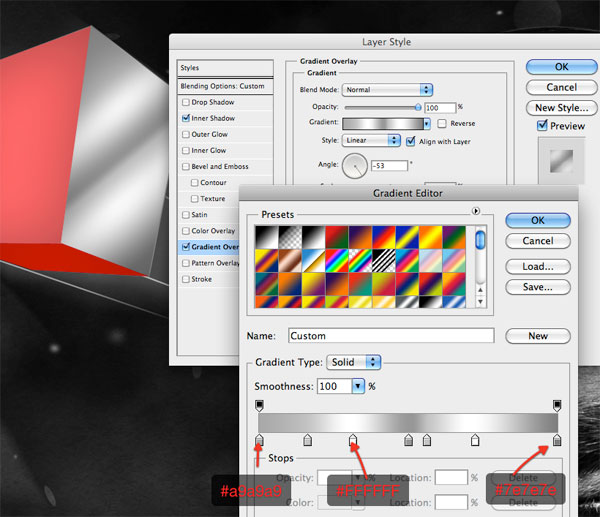This screenshot has width=600, height=517.
Task: Click the opacity slider handle
Action: click(418, 107)
